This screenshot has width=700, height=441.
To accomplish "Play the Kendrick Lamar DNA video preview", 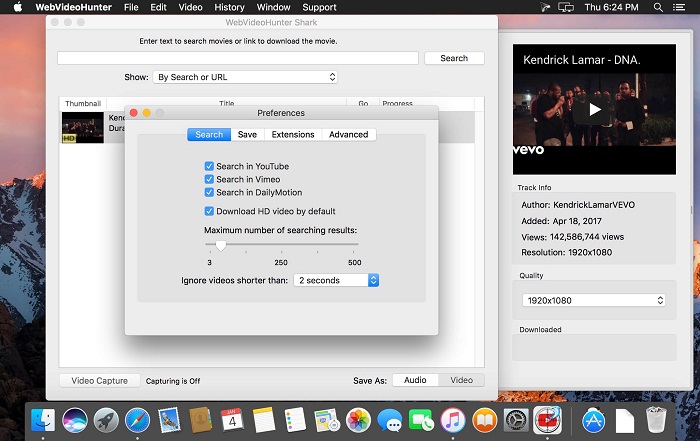I will (x=595, y=110).
